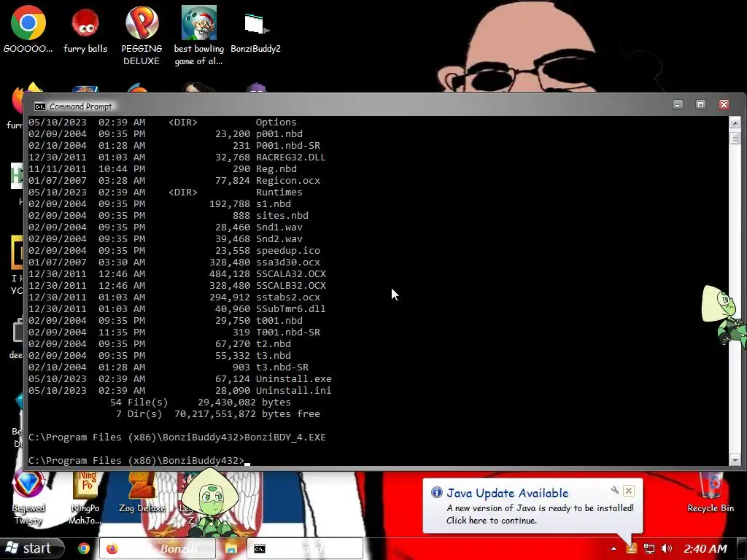Click the Command Prompt title bar icon

point(40,106)
